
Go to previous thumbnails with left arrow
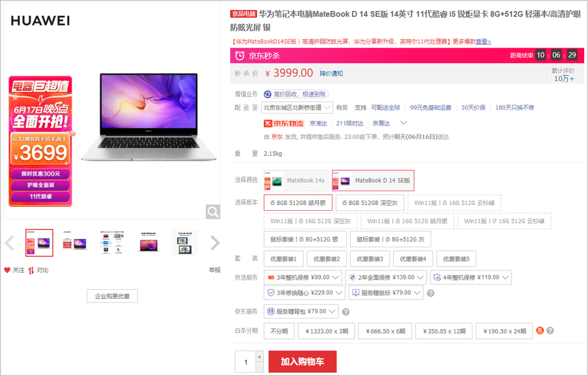[9, 243]
